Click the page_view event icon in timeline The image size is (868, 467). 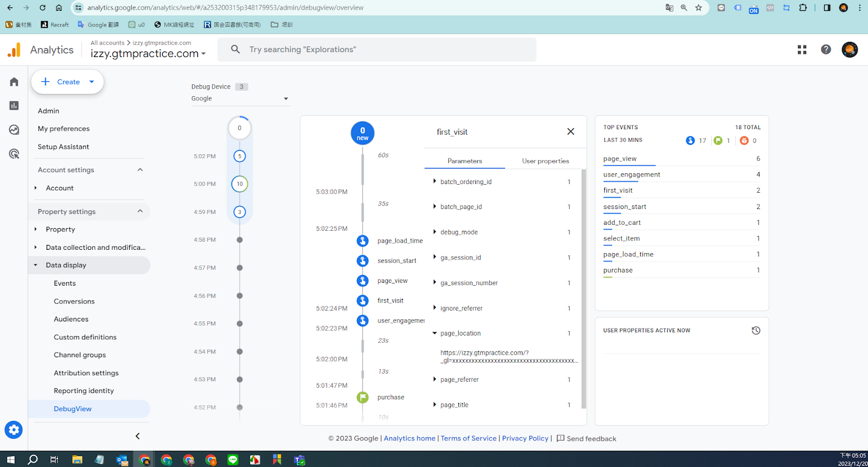[362, 281]
